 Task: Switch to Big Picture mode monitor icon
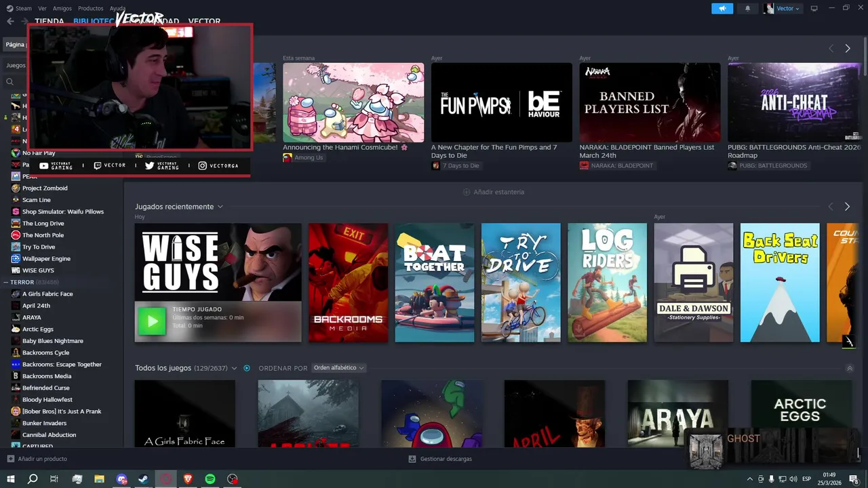point(814,8)
